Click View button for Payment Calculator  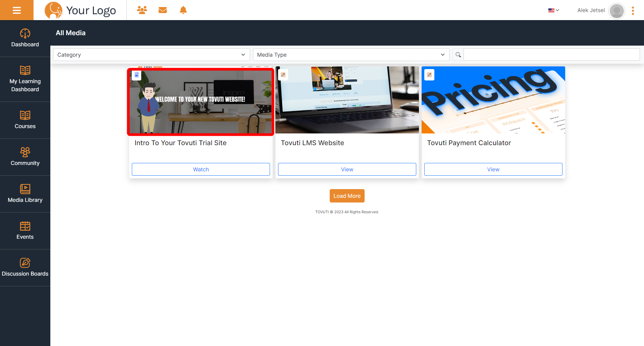[493, 169]
